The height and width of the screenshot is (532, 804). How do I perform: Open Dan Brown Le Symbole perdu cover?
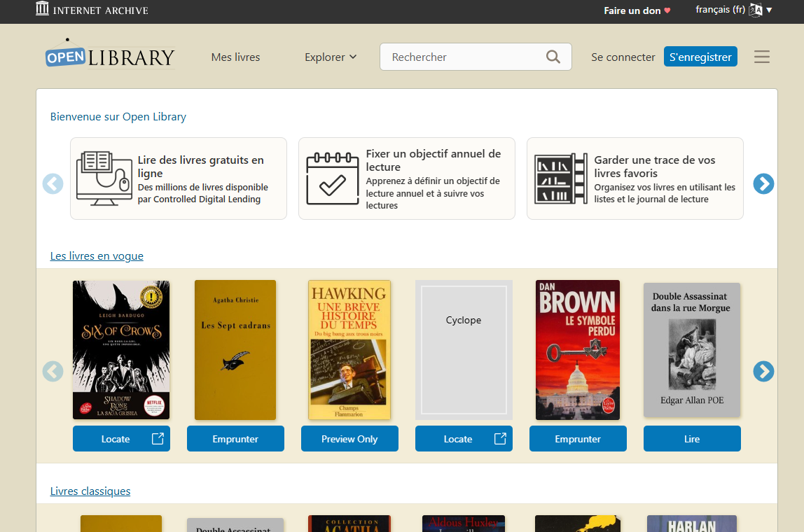[x=577, y=350]
